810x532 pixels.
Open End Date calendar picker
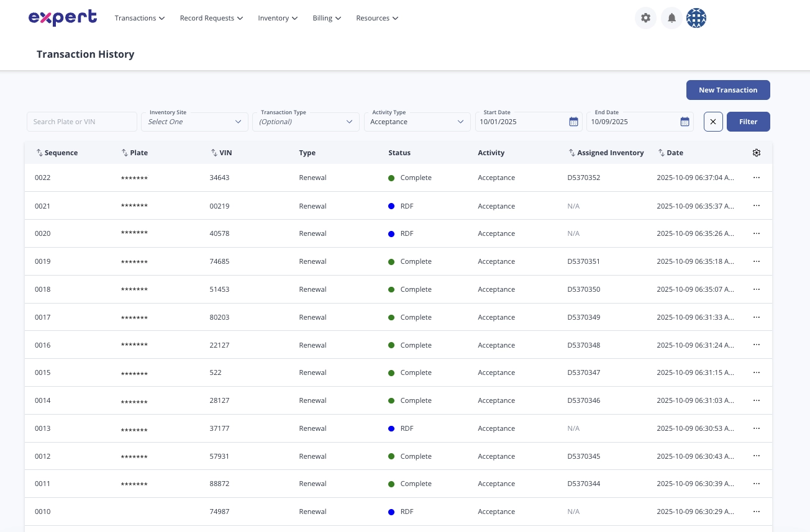(x=685, y=122)
